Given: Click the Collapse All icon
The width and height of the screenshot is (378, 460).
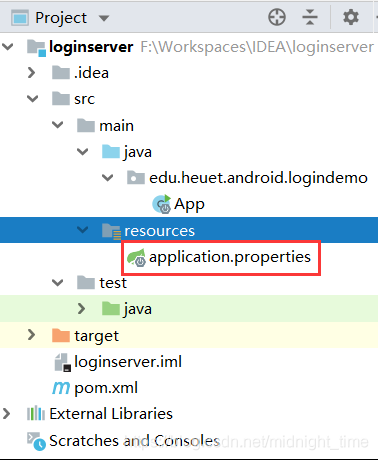Looking at the screenshot, I should pyautogui.click(x=310, y=17).
